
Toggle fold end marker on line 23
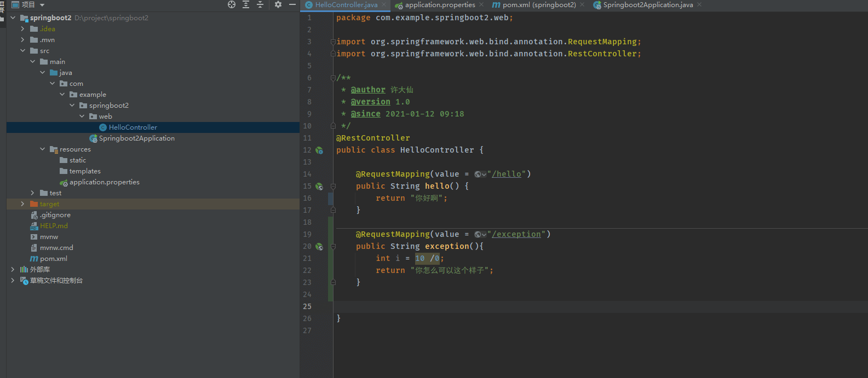pos(333,282)
